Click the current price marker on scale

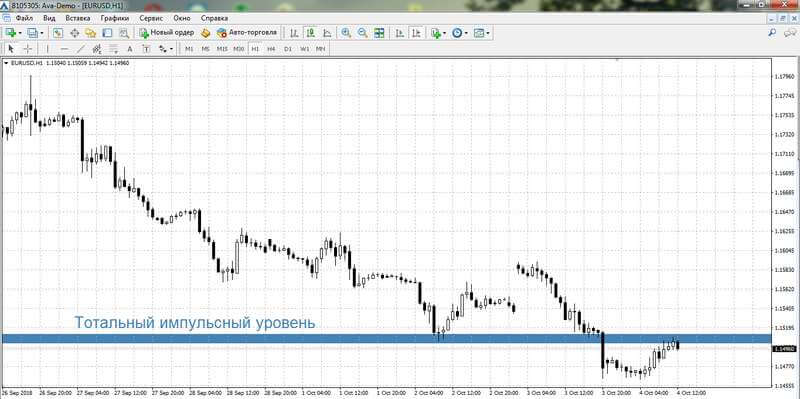[x=785, y=349]
